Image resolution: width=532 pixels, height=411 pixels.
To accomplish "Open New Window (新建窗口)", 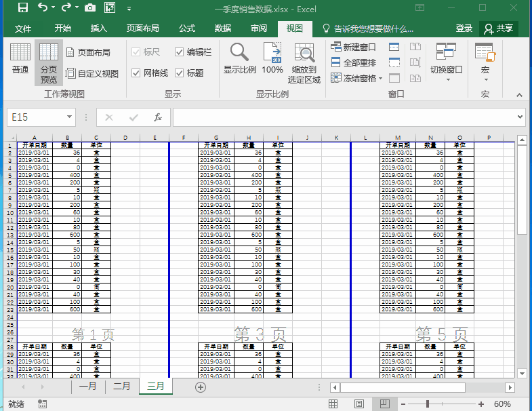I will [x=353, y=47].
